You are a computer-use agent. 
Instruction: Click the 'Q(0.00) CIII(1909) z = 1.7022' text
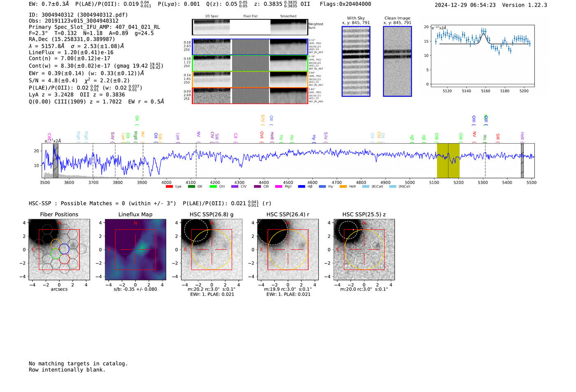(x=75, y=102)
